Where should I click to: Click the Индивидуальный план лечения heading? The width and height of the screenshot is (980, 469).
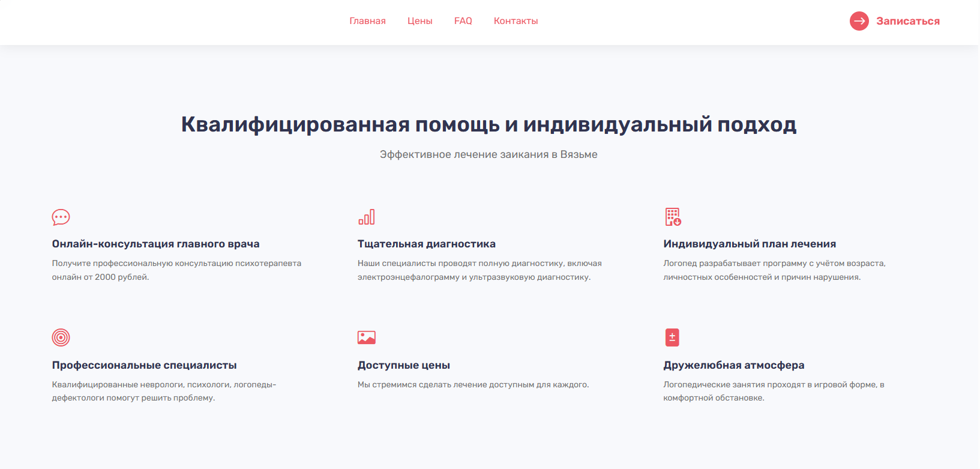pos(750,244)
